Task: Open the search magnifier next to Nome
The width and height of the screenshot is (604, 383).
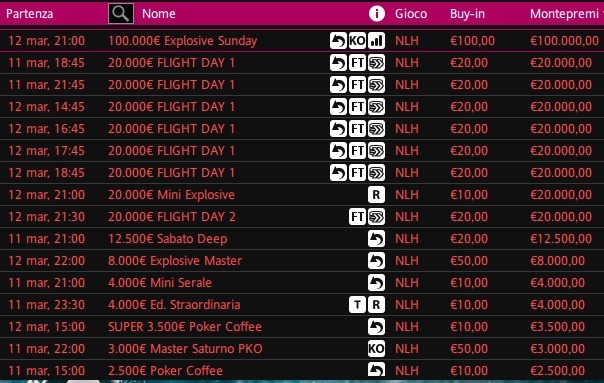Action: [x=121, y=13]
